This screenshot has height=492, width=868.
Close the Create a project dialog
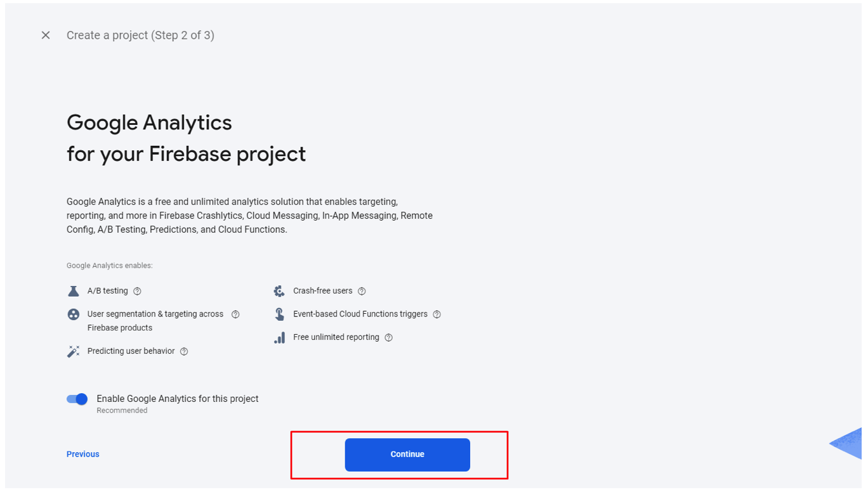(x=46, y=36)
